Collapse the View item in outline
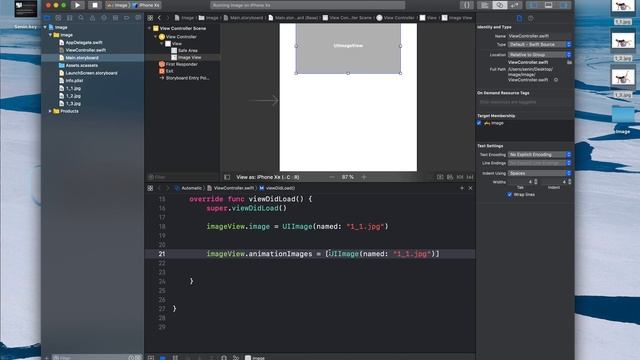 pos(162,44)
